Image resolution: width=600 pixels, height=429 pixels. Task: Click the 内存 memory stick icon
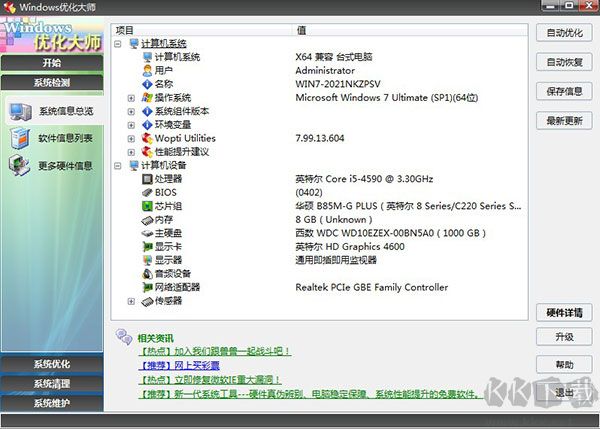point(147,220)
